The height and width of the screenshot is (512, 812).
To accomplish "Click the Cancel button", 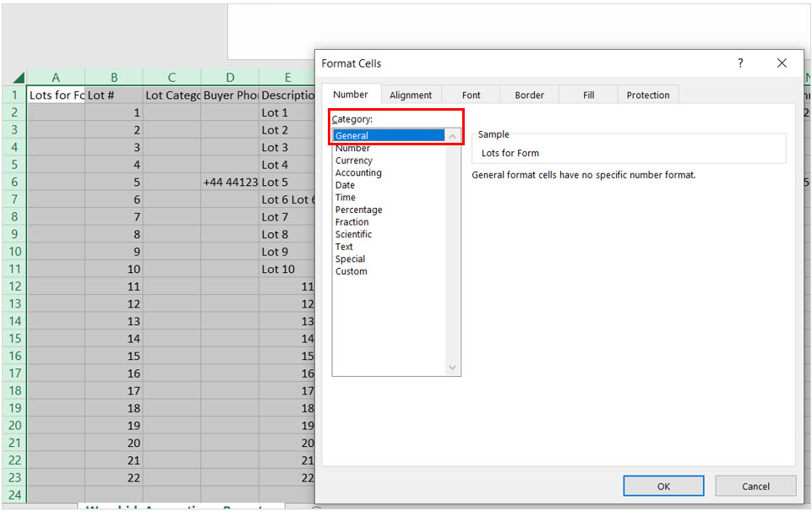I will click(x=755, y=486).
